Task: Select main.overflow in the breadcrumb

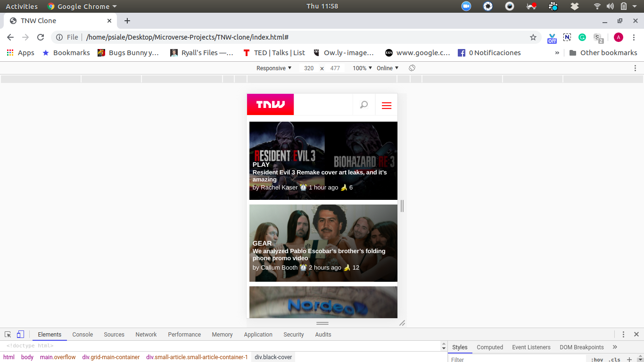Action: [58, 357]
